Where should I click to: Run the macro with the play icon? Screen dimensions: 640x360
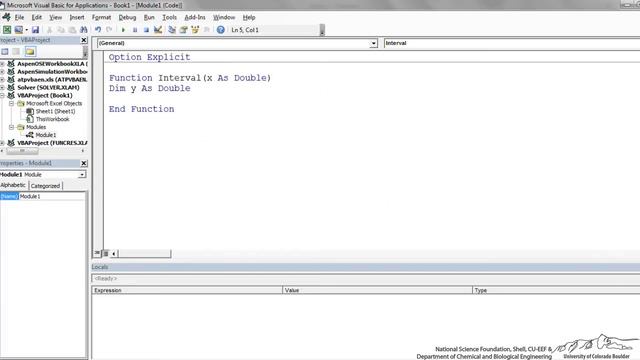coord(123,30)
